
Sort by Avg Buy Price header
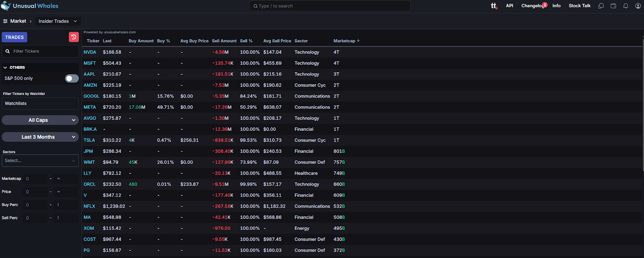coord(194,41)
